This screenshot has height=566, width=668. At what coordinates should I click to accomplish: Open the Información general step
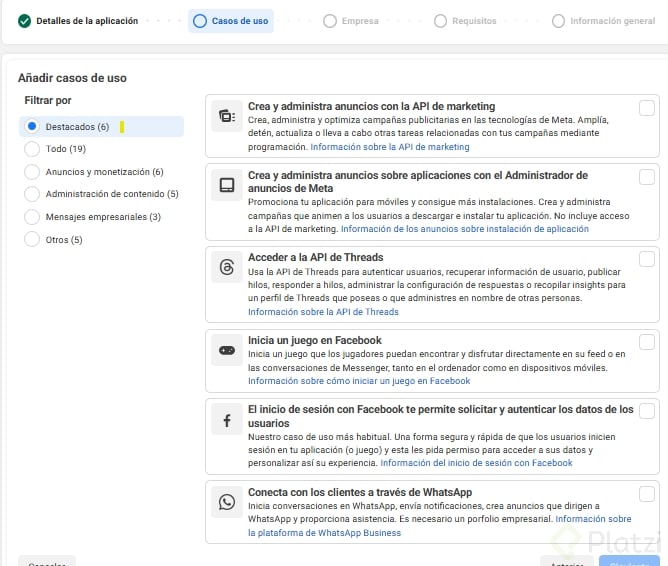tap(603, 21)
